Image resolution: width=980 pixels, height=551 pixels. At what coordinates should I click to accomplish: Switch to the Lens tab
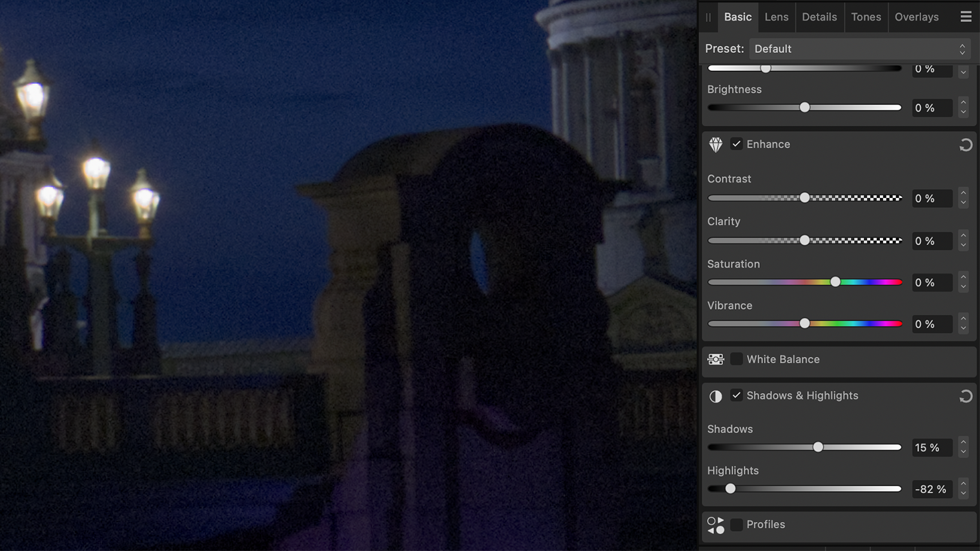[776, 17]
